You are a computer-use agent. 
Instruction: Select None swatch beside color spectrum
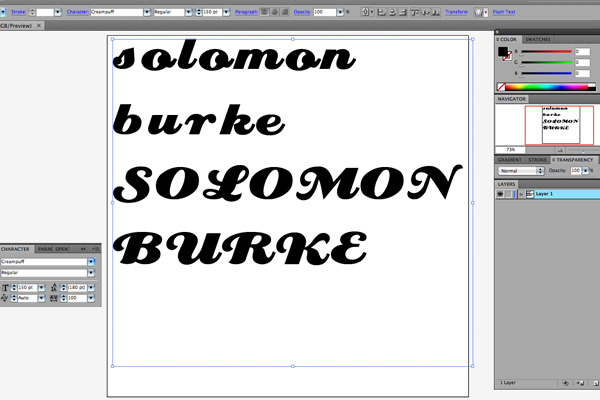click(501, 87)
